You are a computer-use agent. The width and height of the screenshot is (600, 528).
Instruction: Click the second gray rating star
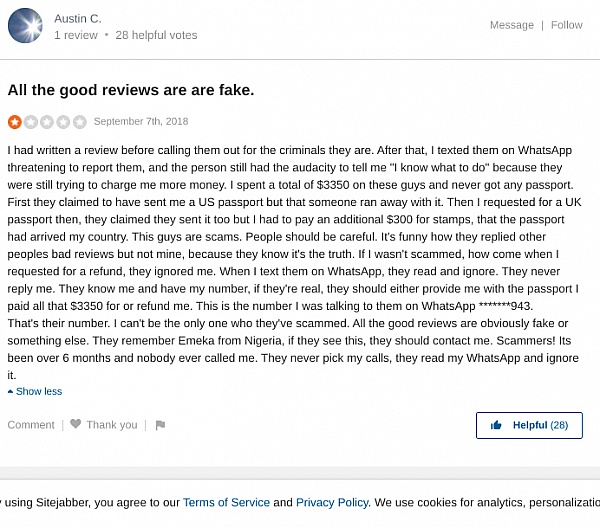point(30,122)
